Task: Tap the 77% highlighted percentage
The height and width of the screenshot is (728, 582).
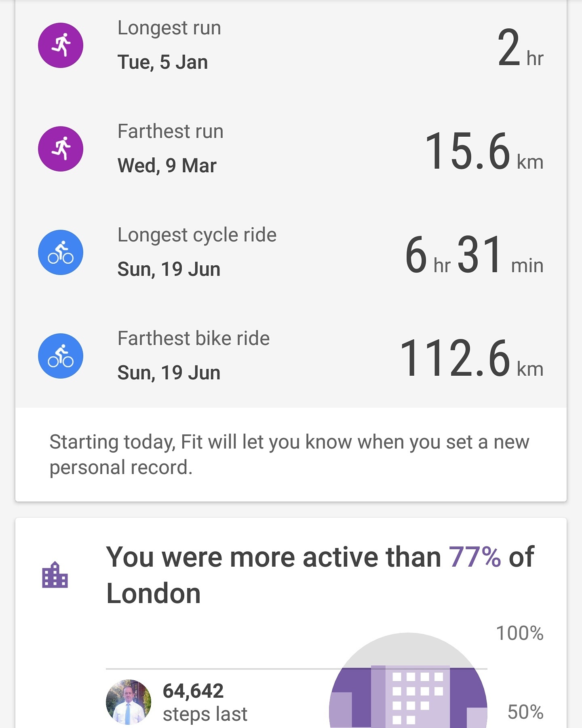Action: pyautogui.click(x=475, y=557)
